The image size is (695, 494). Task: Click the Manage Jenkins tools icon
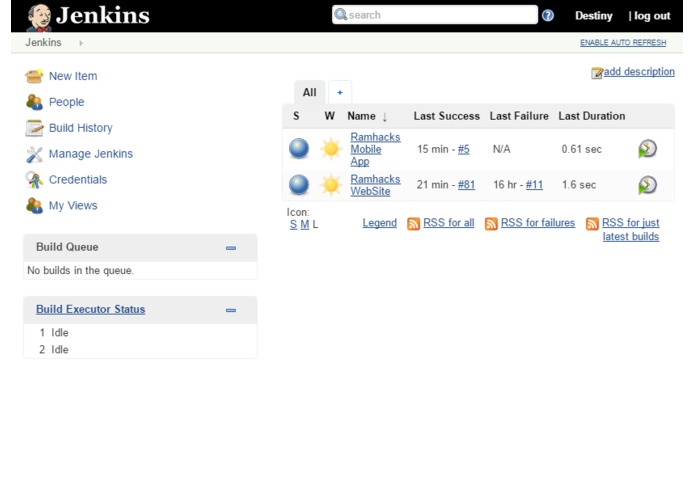point(34,154)
